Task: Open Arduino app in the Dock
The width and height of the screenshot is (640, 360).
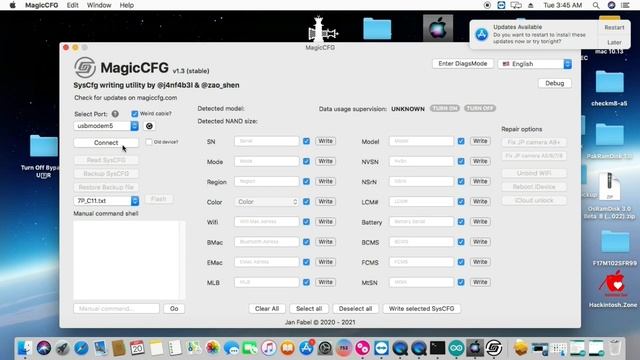Action: (x=456, y=348)
